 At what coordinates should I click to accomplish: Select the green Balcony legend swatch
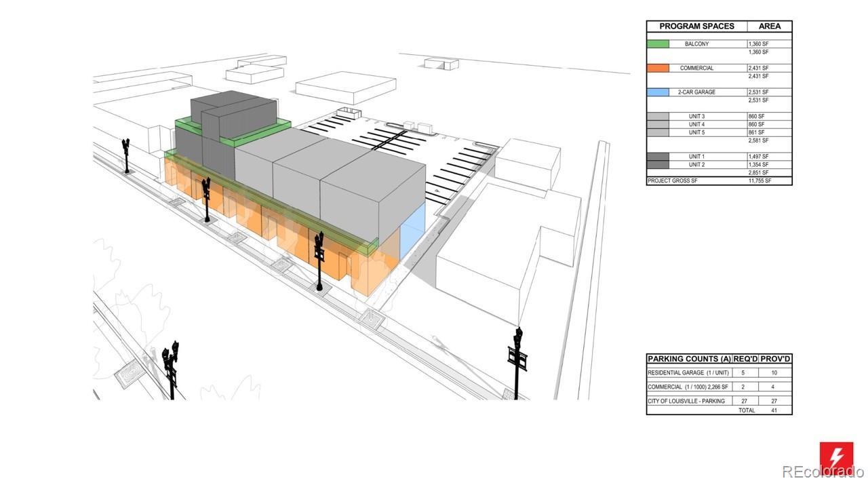click(x=658, y=44)
